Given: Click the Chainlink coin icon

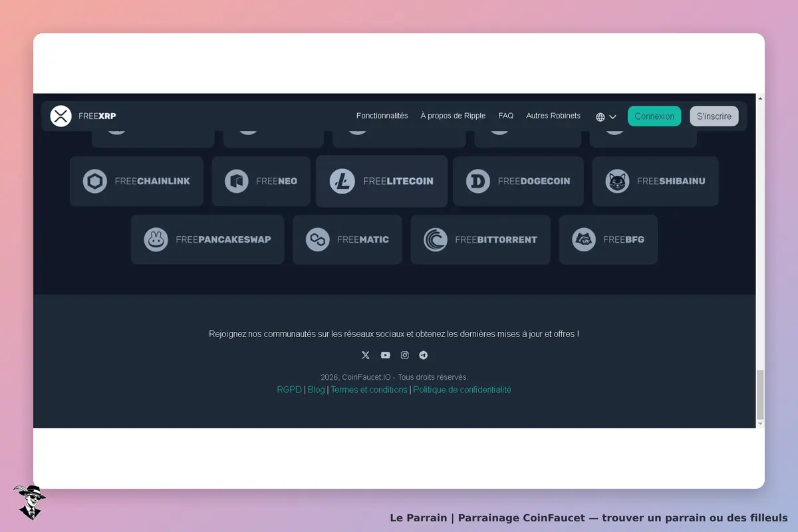Looking at the screenshot, I should (x=95, y=181).
